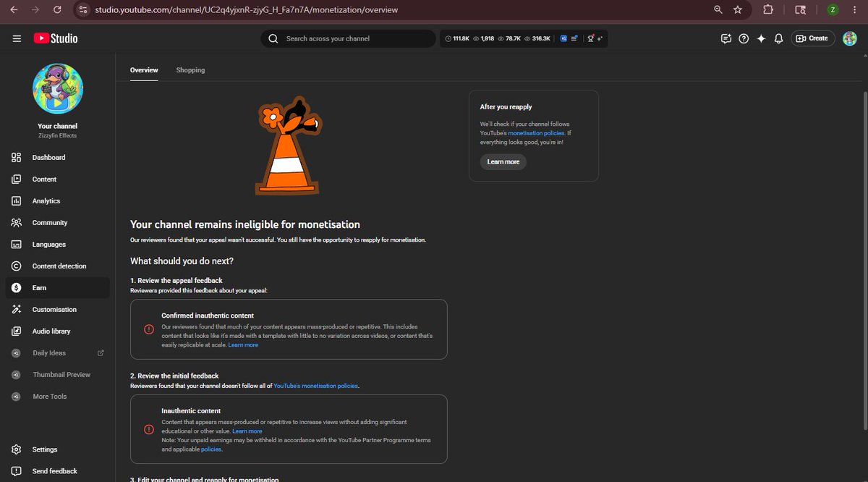Open Languages in the sidebar

click(57, 244)
